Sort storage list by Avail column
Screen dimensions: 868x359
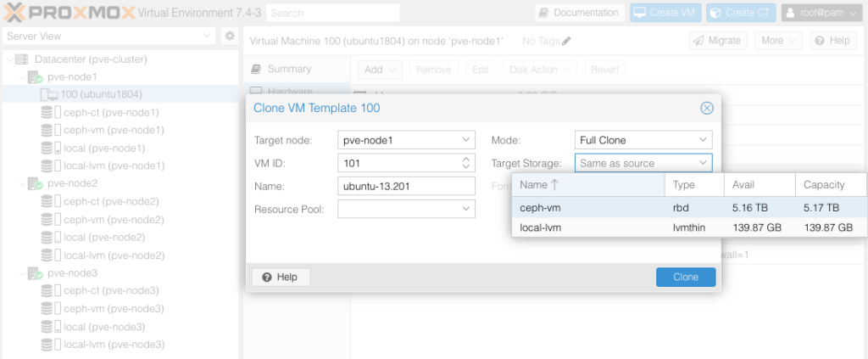point(759,185)
